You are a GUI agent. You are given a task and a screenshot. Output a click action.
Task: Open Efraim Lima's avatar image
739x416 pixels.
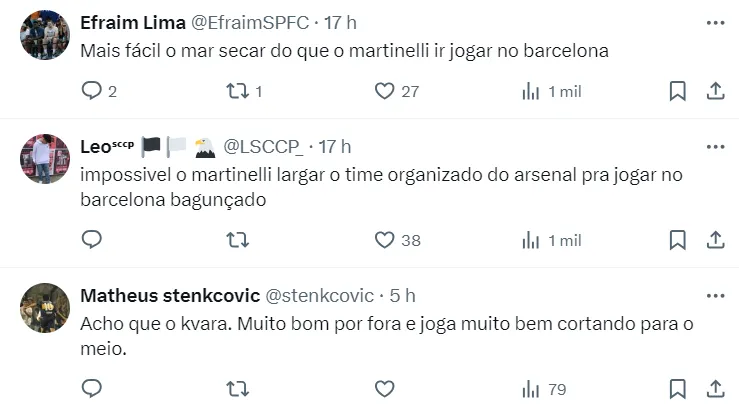[x=44, y=36]
